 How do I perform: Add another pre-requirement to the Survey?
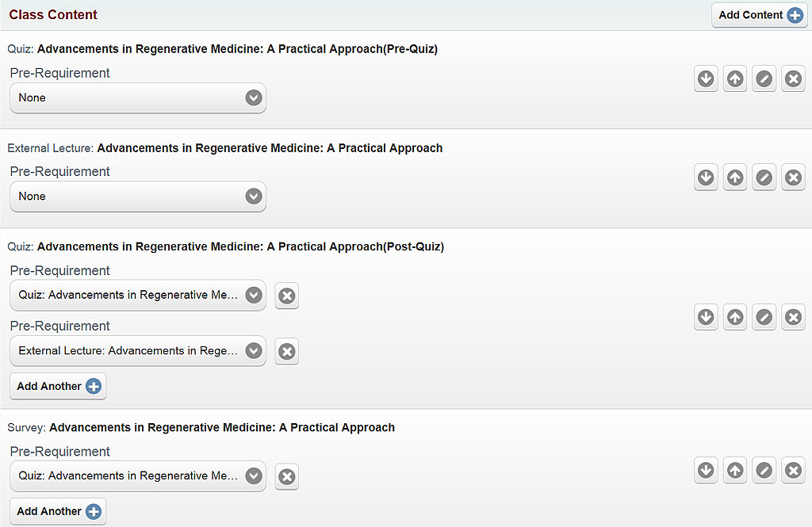click(58, 512)
